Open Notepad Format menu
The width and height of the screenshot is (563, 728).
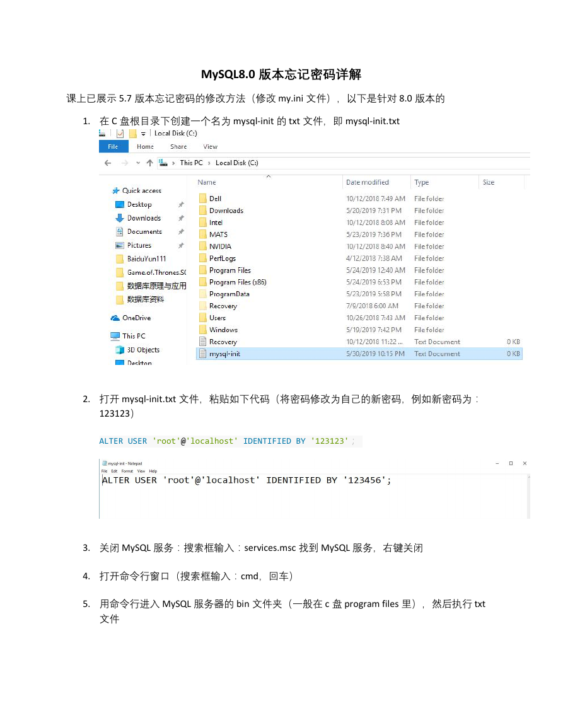(x=127, y=471)
